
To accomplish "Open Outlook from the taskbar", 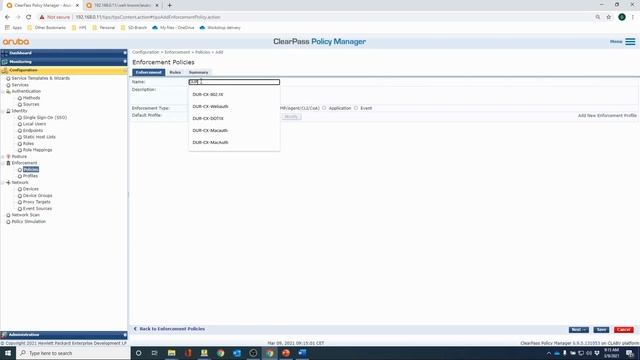I will point(237,353).
